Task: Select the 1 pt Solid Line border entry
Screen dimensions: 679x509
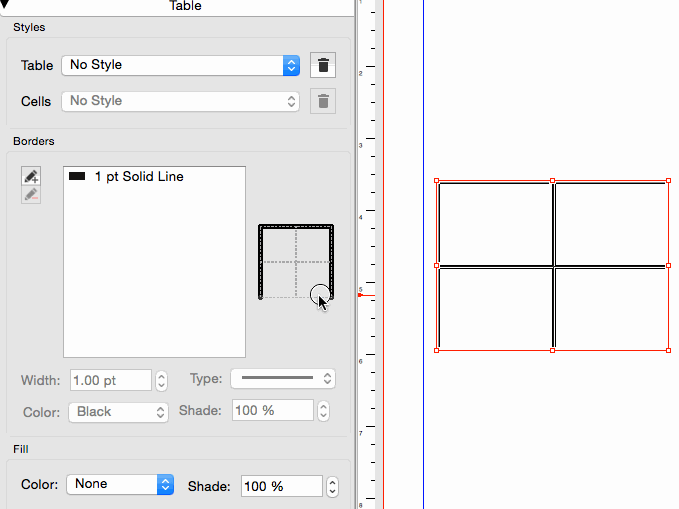Action: pos(139,177)
